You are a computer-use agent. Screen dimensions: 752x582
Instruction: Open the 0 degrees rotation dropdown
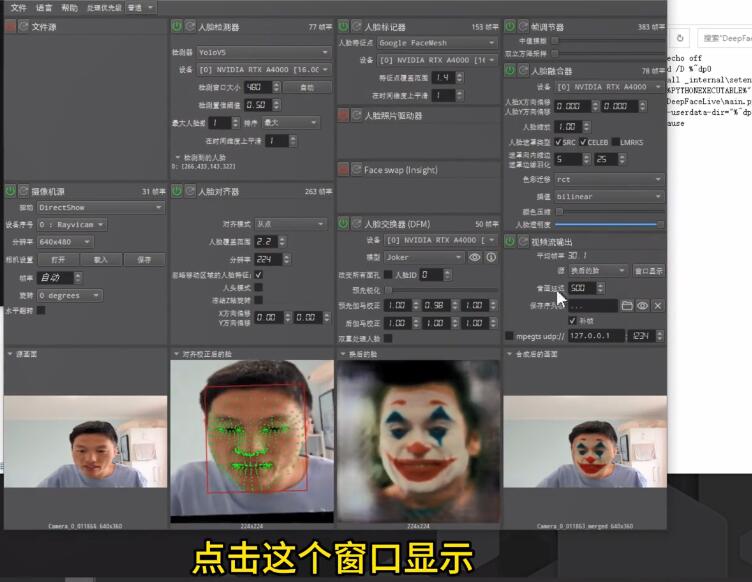70,295
